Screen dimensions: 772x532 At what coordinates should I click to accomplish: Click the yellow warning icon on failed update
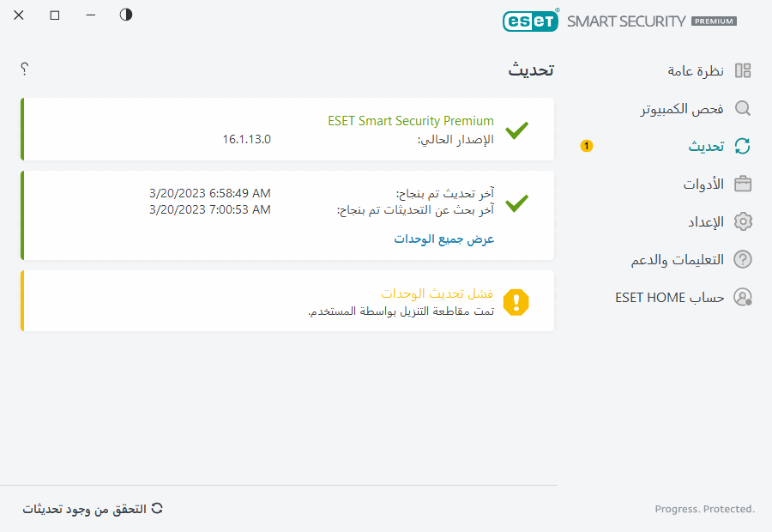tap(516, 302)
